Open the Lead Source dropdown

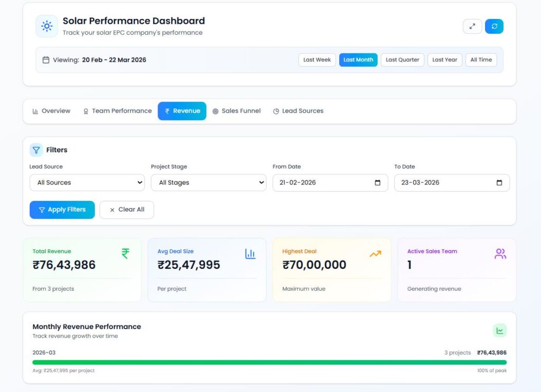87,183
